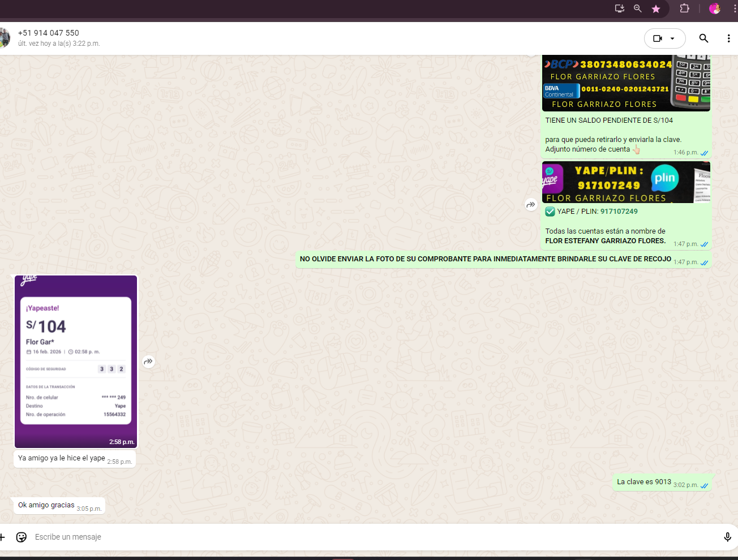Open the BCP bank account image
Viewport: 738px width, 560px height.
click(x=625, y=83)
